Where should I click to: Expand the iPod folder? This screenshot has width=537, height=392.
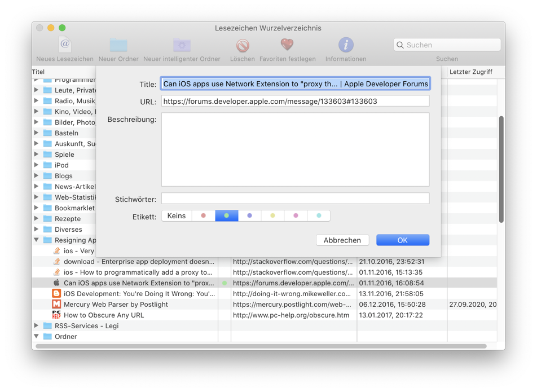pyautogui.click(x=36, y=165)
